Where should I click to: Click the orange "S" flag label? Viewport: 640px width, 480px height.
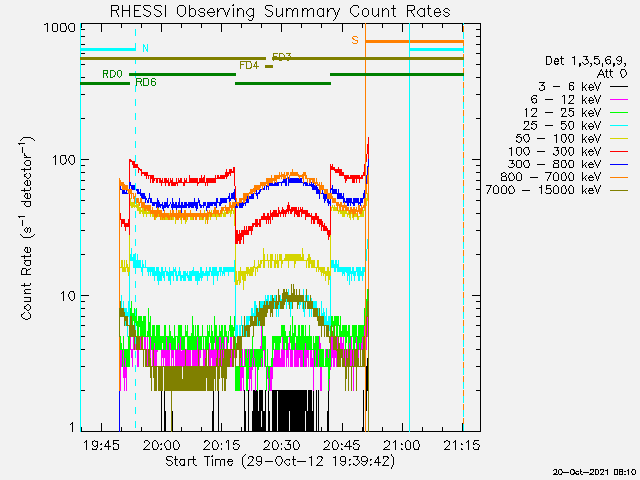355,40
